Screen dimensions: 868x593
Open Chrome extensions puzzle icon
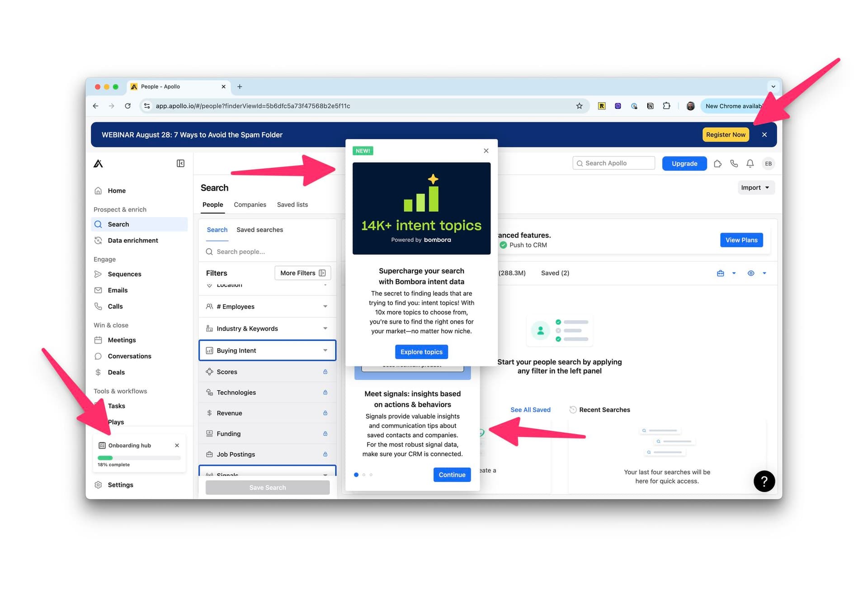(666, 106)
